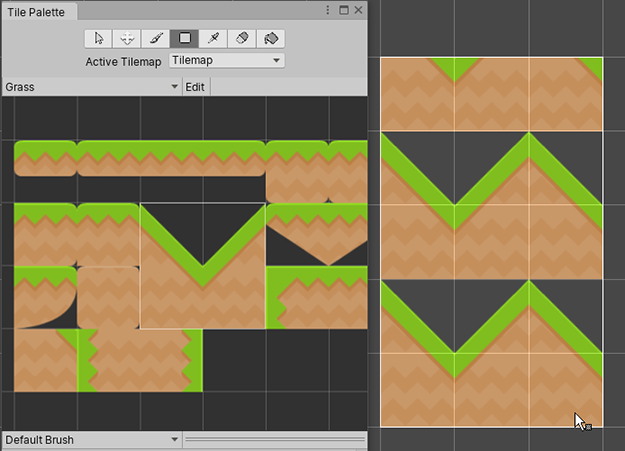The image size is (625, 451).
Task: Pick the curved-corner grass tile in palette
Action: click(x=45, y=297)
